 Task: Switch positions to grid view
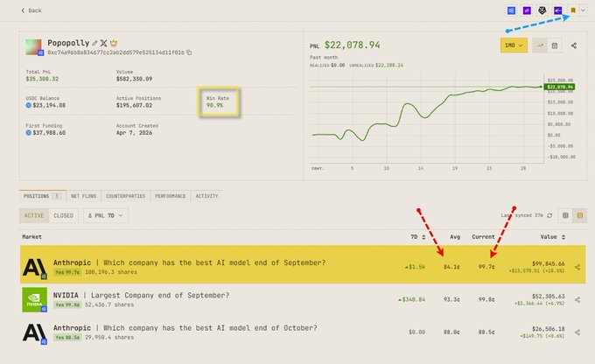coord(565,215)
